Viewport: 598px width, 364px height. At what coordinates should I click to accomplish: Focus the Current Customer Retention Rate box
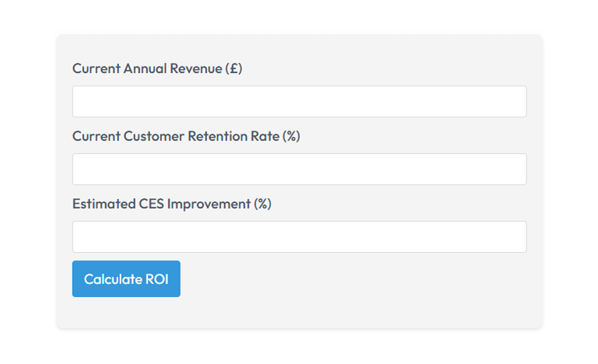[x=299, y=169]
